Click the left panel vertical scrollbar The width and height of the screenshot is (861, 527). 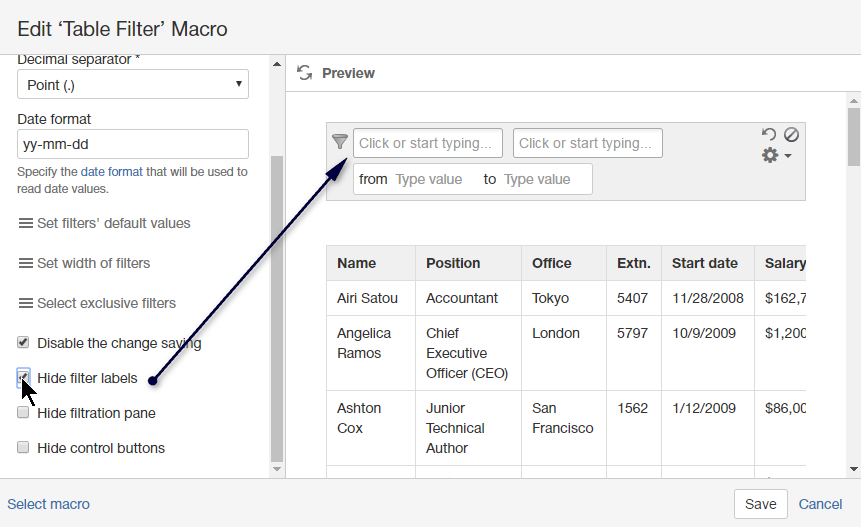click(x=277, y=300)
